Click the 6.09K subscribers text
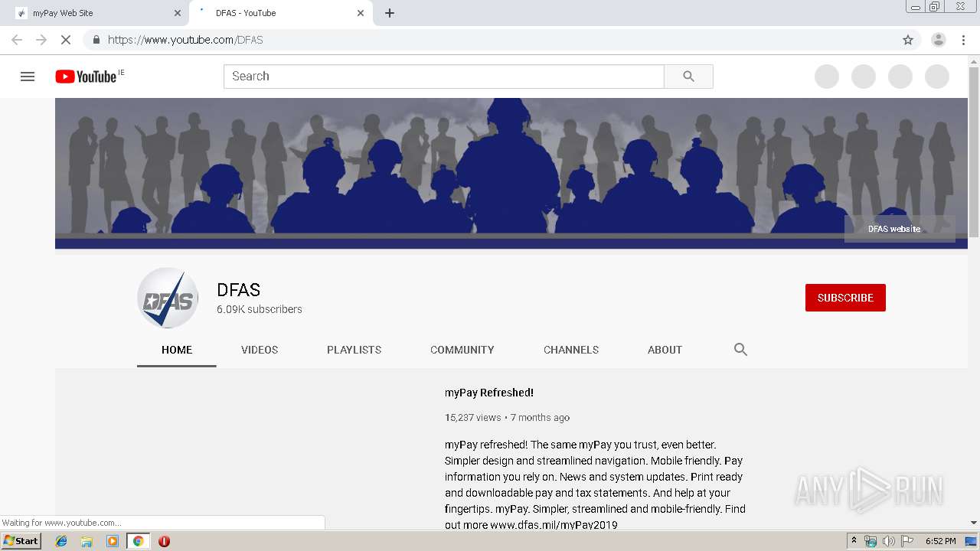Viewport: 980px width, 551px height. (260, 309)
